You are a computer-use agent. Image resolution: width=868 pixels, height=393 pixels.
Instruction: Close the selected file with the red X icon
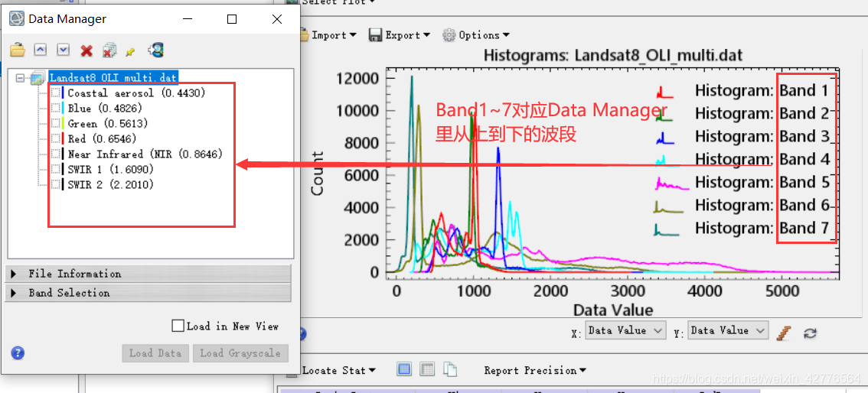(86, 51)
